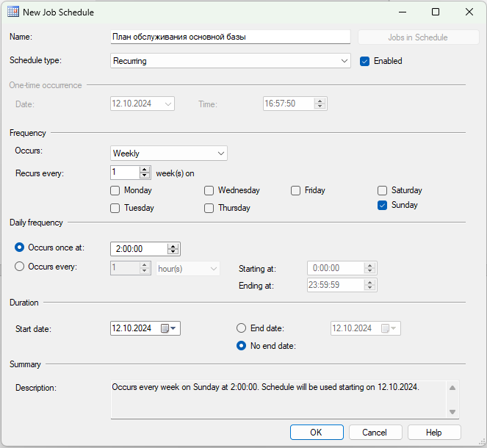
Task: Check the Wednesday checkbox
Action: (209, 190)
